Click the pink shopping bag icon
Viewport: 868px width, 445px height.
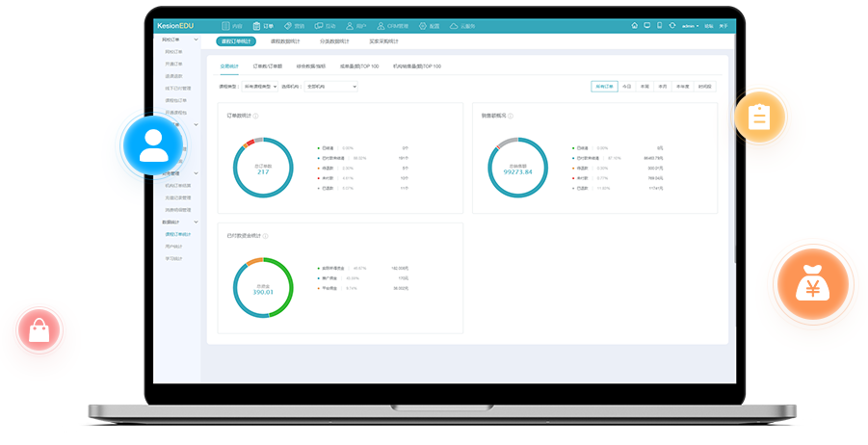[39, 330]
